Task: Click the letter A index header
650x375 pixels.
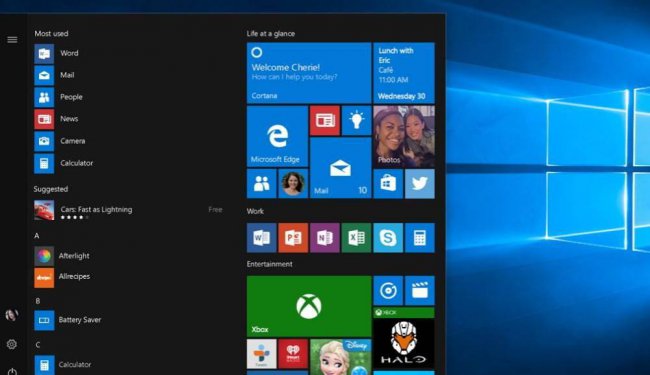Action: coord(36,236)
